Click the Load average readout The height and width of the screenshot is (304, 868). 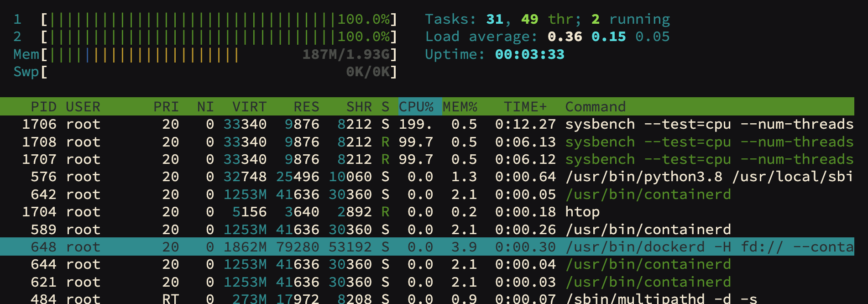(x=547, y=37)
